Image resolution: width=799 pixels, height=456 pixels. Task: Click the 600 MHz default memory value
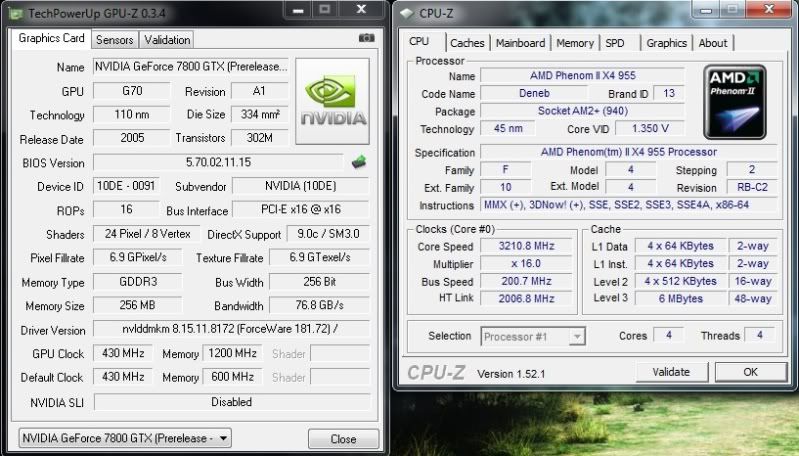(232, 377)
